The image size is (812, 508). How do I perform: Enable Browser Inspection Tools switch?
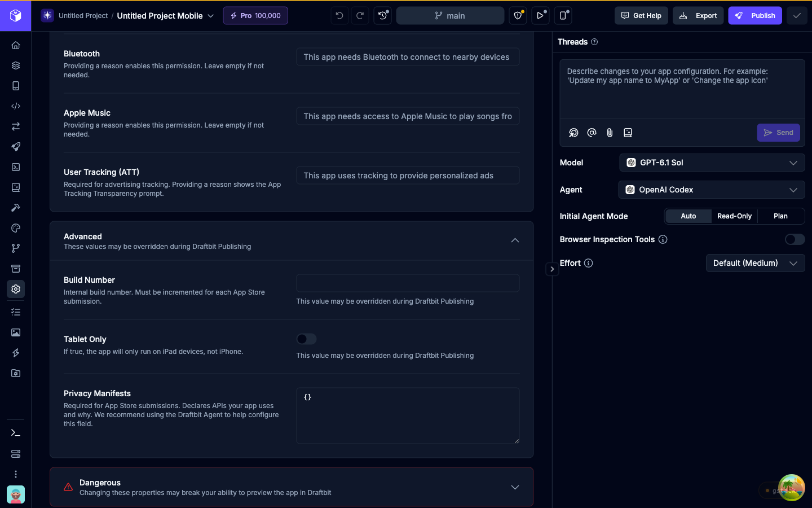(x=795, y=239)
